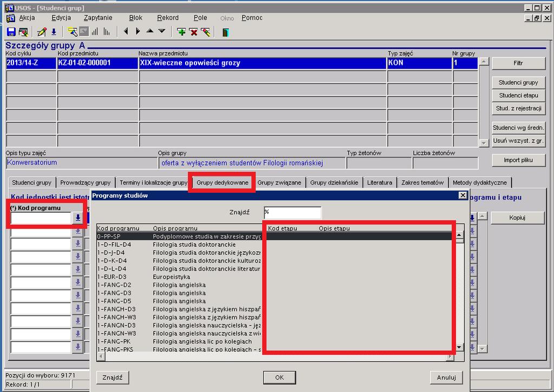Screen dimensions: 554x392
Task: Click the ascending bars sort icon
Action: tap(95, 32)
